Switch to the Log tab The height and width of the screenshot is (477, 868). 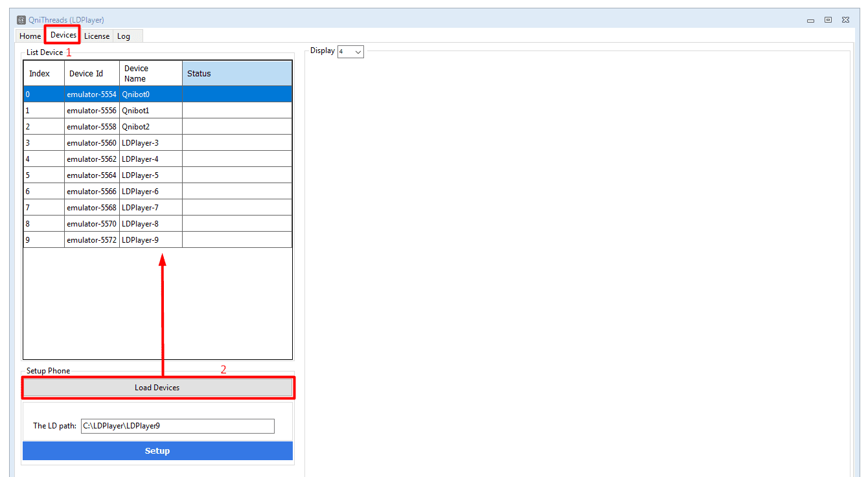(124, 36)
